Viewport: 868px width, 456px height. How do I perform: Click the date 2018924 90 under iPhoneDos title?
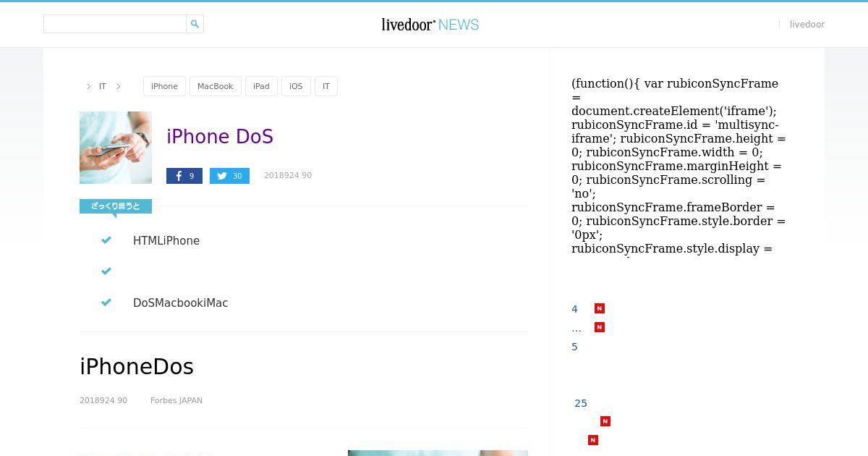point(103,400)
